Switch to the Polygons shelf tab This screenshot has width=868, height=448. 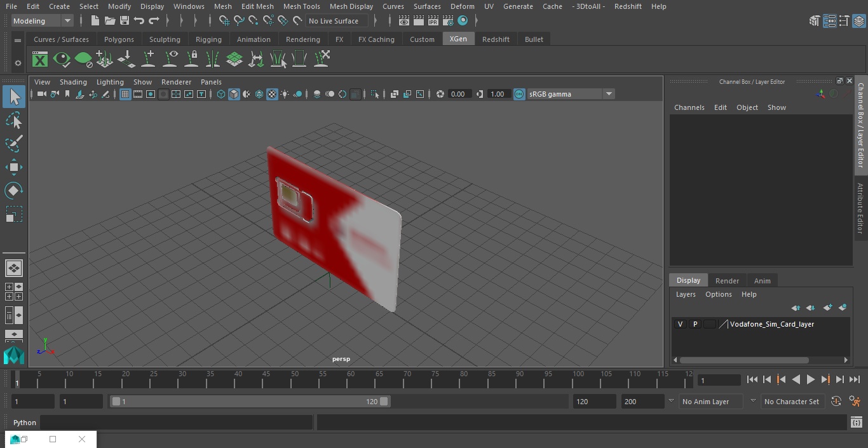click(119, 39)
